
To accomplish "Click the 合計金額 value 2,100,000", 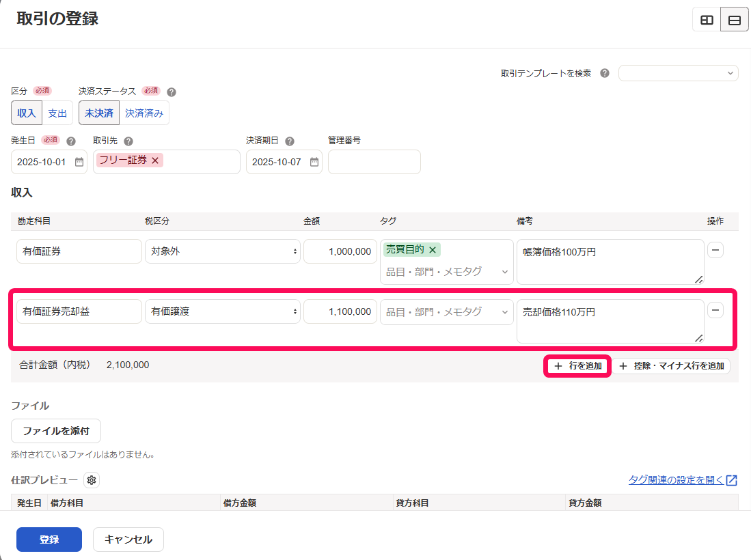I will click(127, 365).
